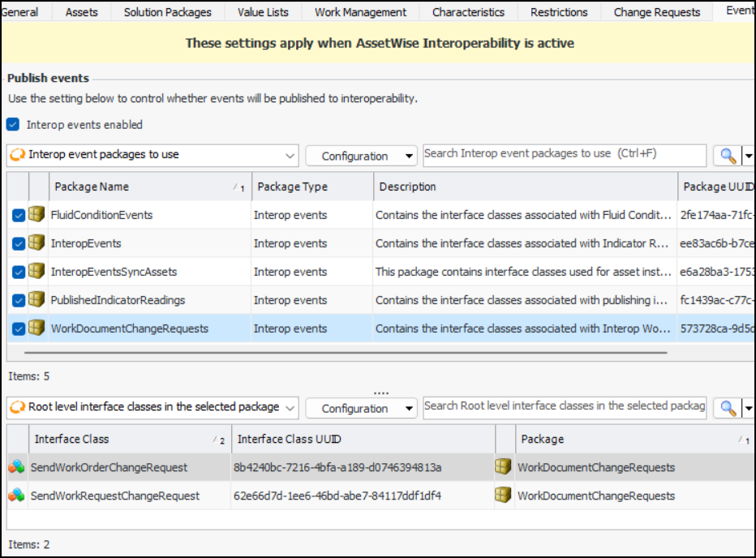Uncheck the WorkDocumentChangeRequests package checkbox
This screenshot has height=558, width=756.
pyautogui.click(x=19, y=328)
